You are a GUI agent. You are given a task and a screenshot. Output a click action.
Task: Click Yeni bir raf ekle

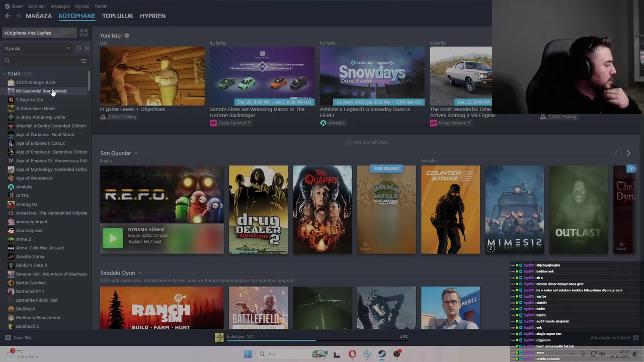(366, 142)
